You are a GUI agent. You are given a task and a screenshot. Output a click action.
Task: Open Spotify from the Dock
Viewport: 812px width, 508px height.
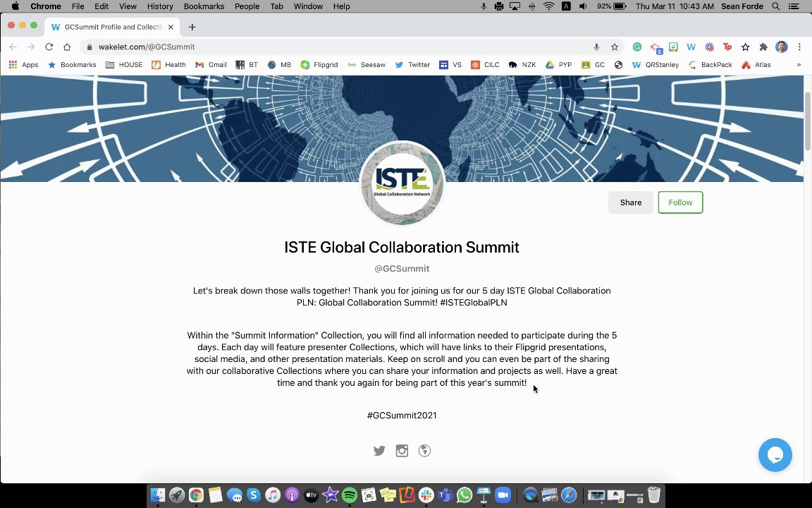(x=350, y=495)
